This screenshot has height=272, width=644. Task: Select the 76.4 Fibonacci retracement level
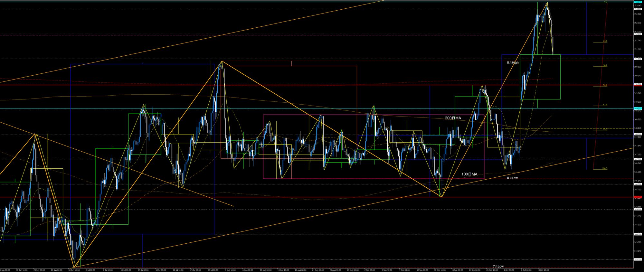[x=605, y=129]
